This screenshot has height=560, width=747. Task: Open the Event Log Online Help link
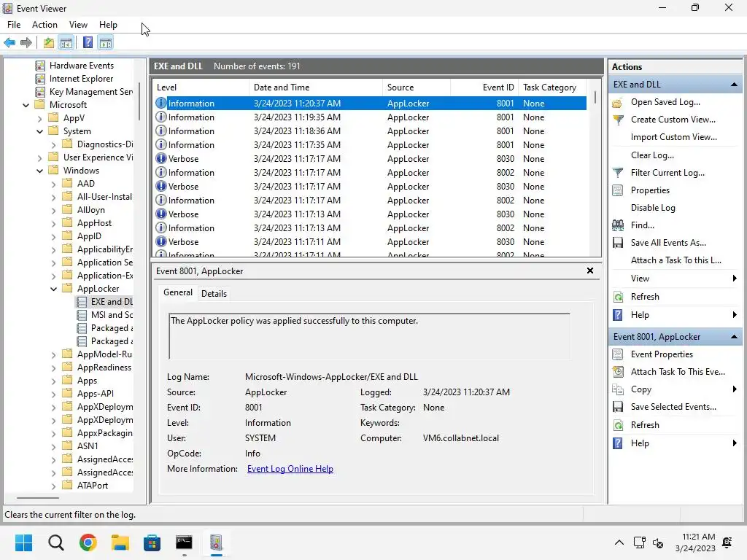(x=290, y=469)
